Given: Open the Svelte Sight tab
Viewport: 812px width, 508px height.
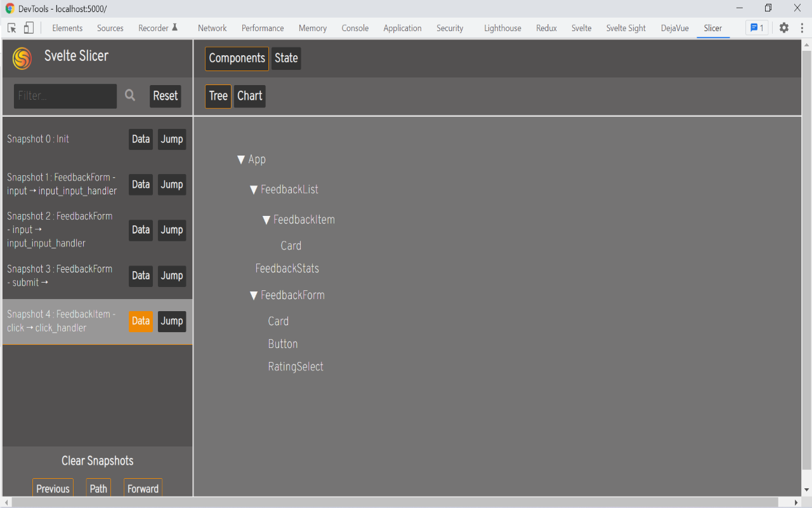Looking at the screenshot, I should (x=625, y=28).
